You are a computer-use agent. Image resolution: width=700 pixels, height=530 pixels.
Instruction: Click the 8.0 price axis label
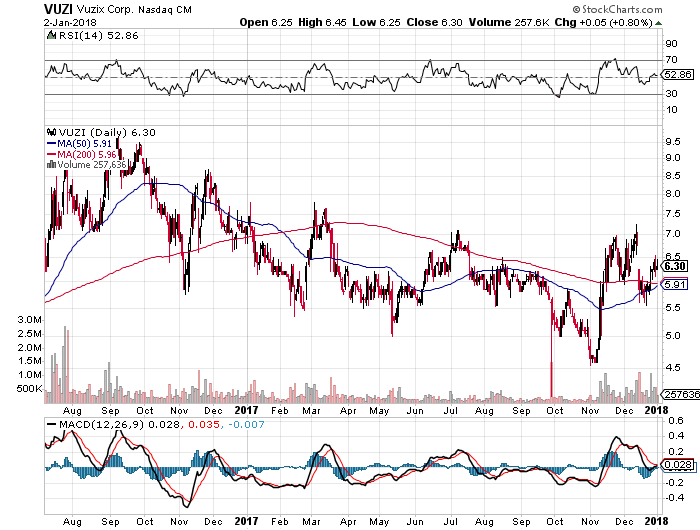(672, 194)
